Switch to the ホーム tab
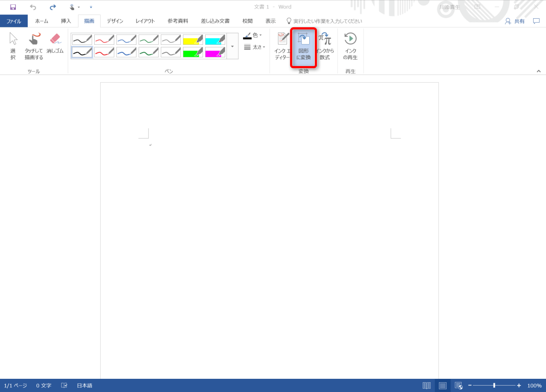This screenshot has height=392, width=546. [42, 21]
